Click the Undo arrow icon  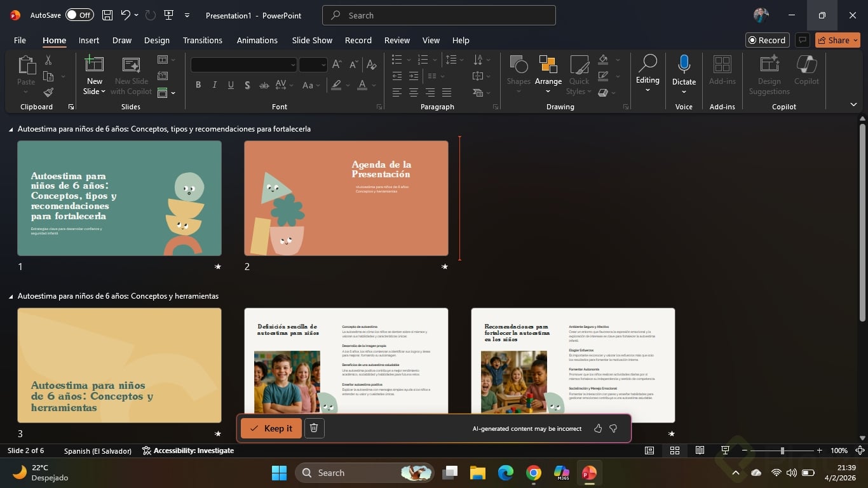(x=126, y=15)
